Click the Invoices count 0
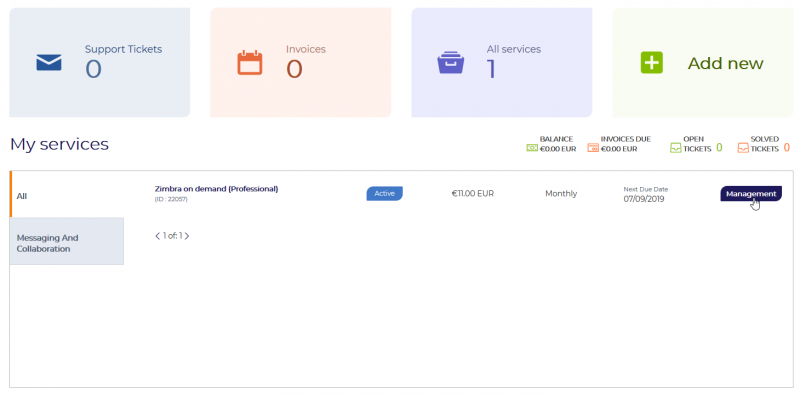Image resolution: width=800 pixels, height=397 pixels. pos(294,69)
